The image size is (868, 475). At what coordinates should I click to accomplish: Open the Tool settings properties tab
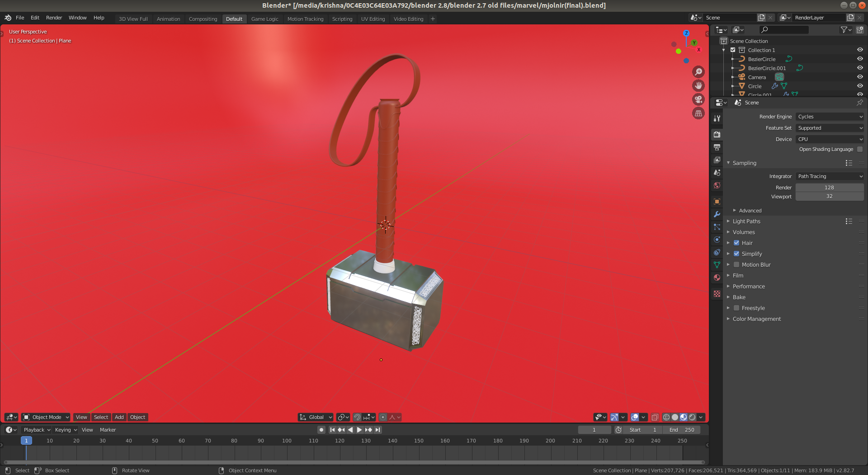point(717,118)
